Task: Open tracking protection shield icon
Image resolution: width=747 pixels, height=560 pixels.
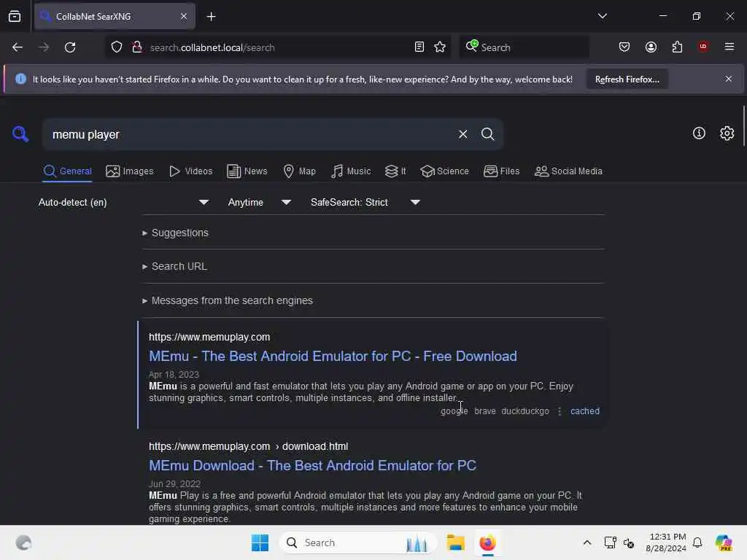Action: [x=117, y=47]
